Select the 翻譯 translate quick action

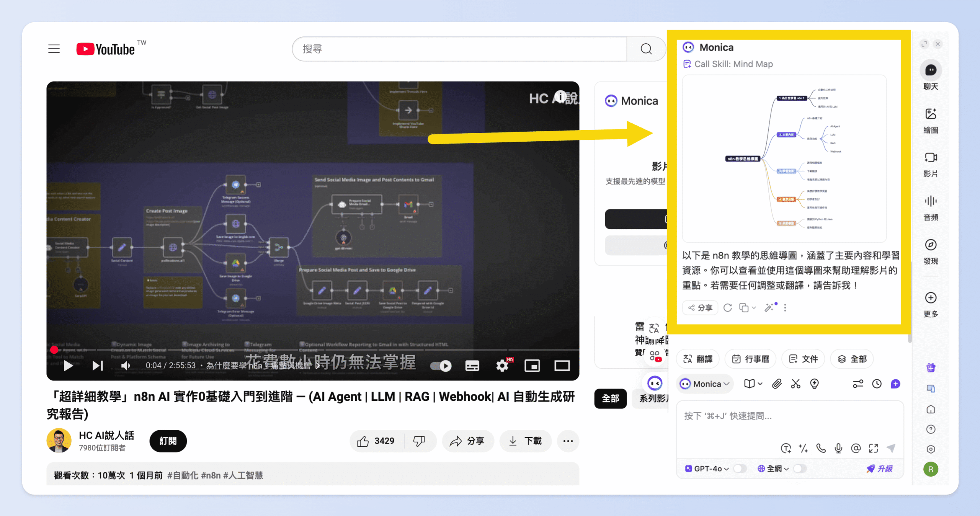click(698, 359)
